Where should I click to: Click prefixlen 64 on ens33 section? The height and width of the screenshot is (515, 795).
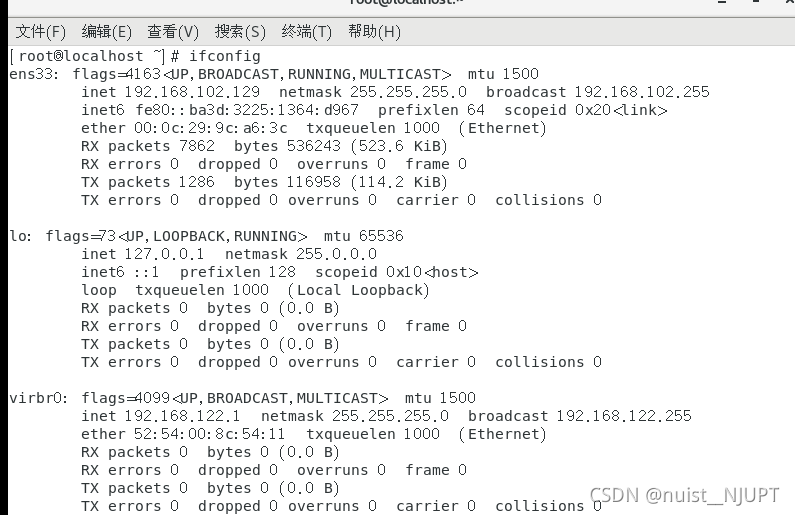point(431,110)
